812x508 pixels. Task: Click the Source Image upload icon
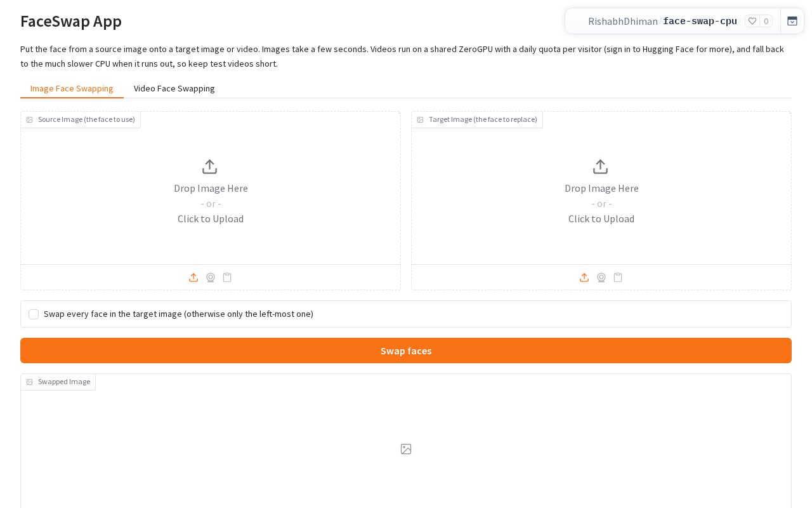click(x=193, y=277)
